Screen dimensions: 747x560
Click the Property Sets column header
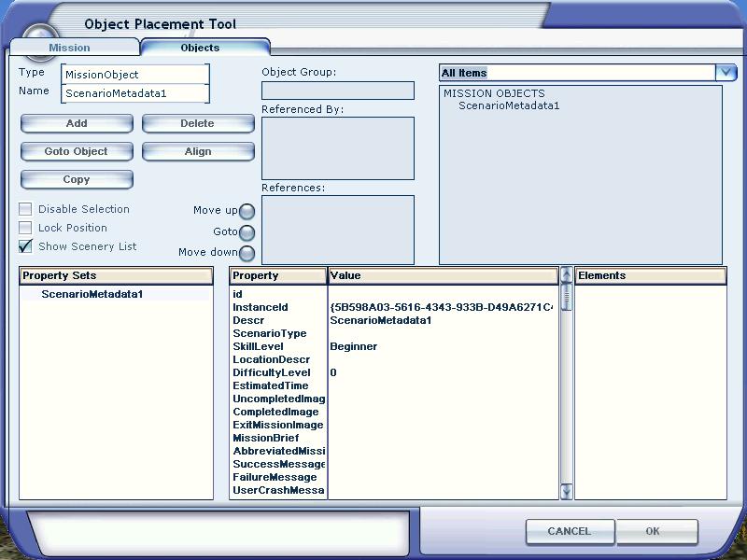click(x=116, y=275)
